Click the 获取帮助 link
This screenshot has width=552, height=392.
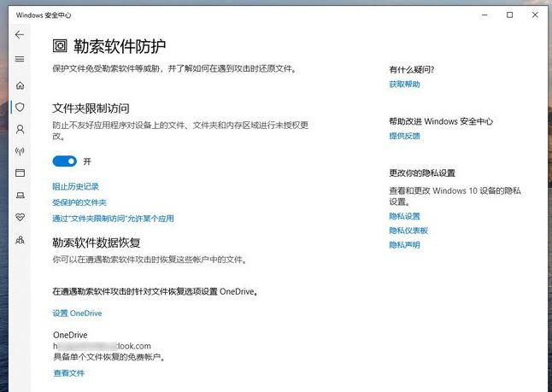404,84
